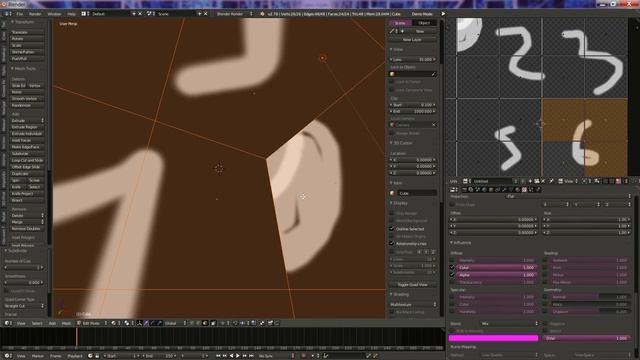The height and width of the screenshot is (360, 640).
Task: Click the timeline play animation button
Action: click(238, 356)
